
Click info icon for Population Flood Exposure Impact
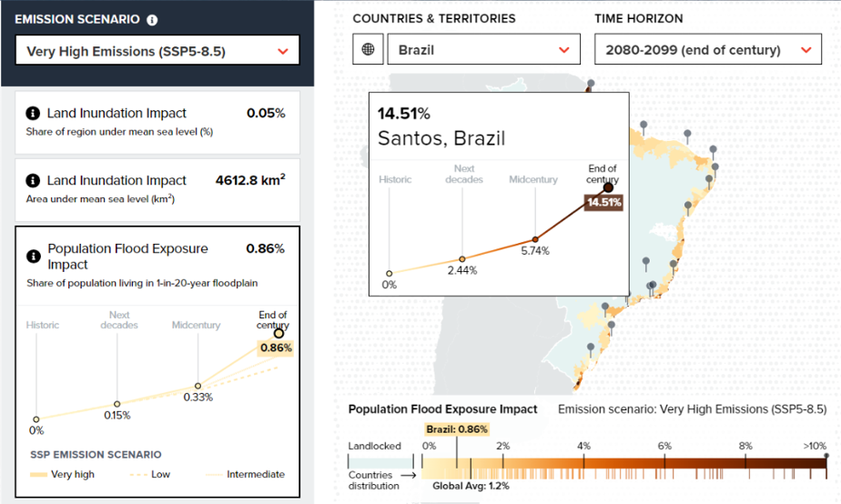[34, 257]
